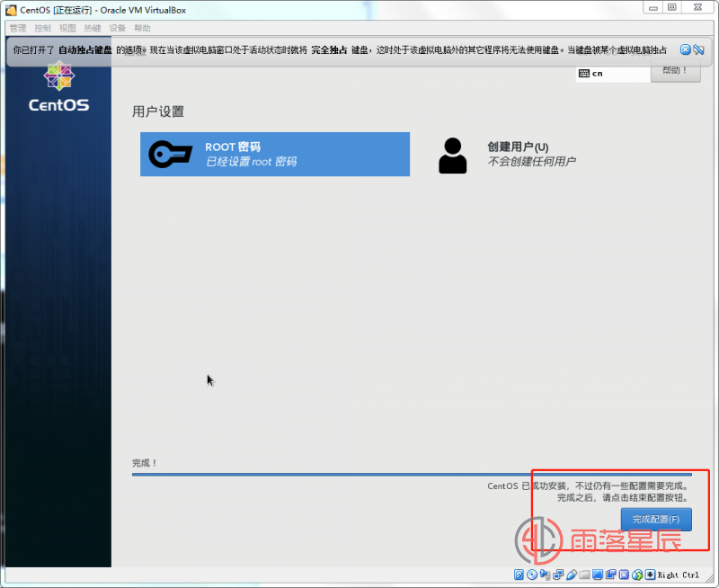Click the CPU virtualization status icon
The image size is (719, 588).
point(624,575)
